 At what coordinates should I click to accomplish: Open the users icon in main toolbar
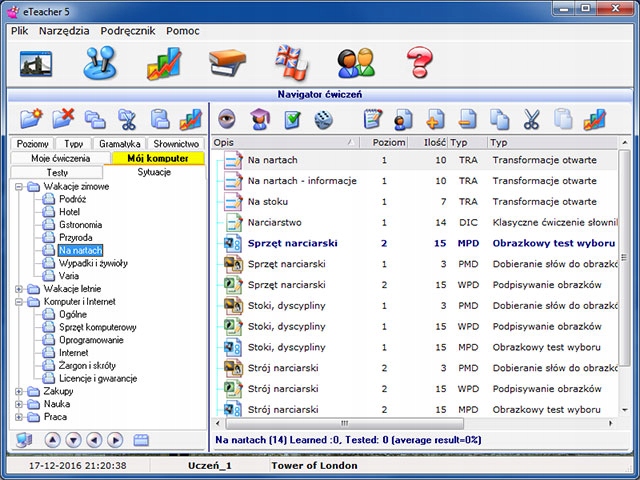(x=355, y=64)
